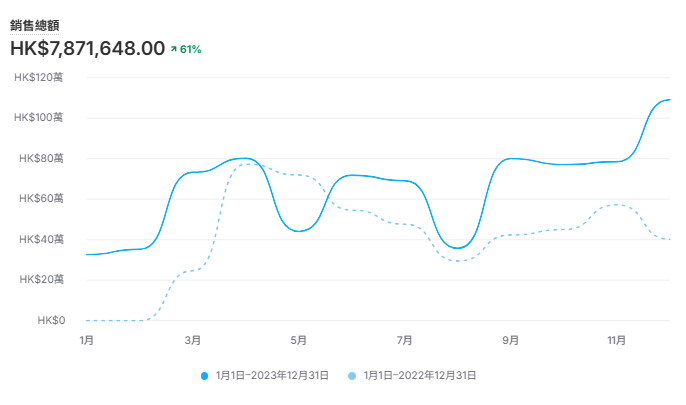Screen dimensions: 686x405
Task: Click the 3月 x-axis label
Action: point(193,340)
